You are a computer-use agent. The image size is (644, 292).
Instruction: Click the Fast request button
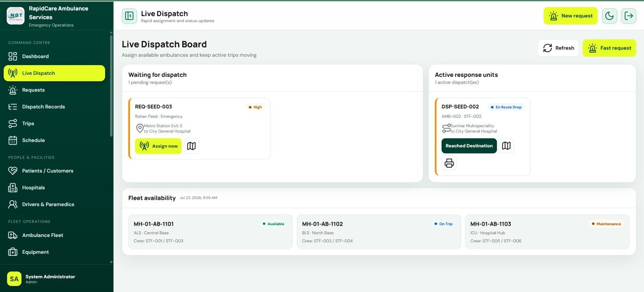pyautogui.click(x=609, y=48)
